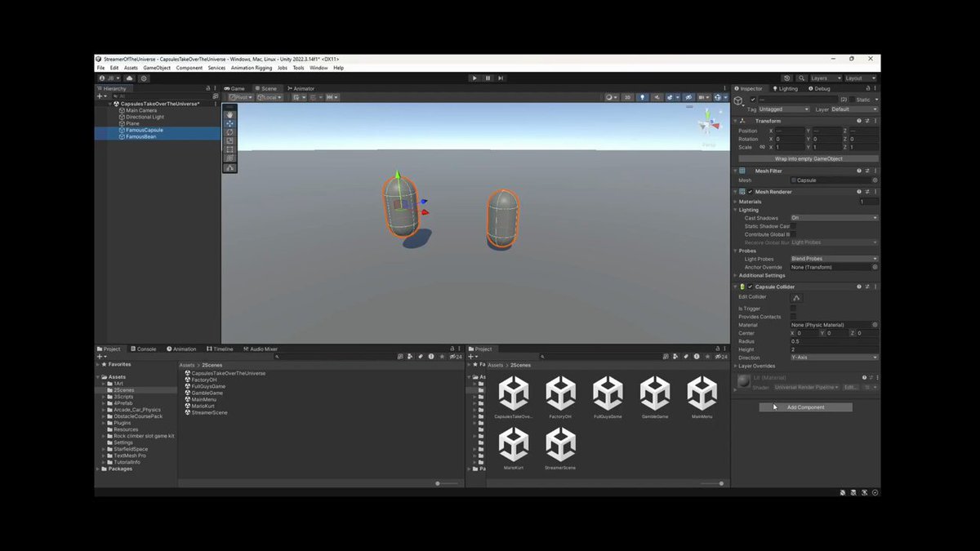
Task: Open the Light Probes Blend Probes dropdown
Action: (x=835, y=259)
